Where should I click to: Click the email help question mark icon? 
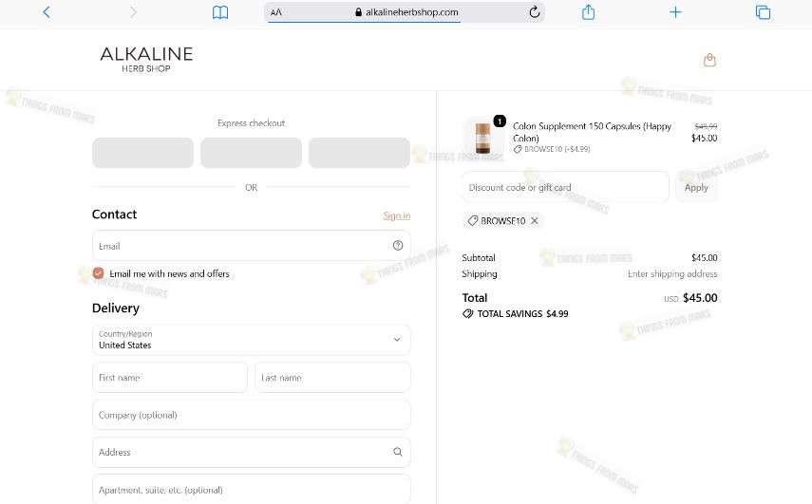[398, 246]
